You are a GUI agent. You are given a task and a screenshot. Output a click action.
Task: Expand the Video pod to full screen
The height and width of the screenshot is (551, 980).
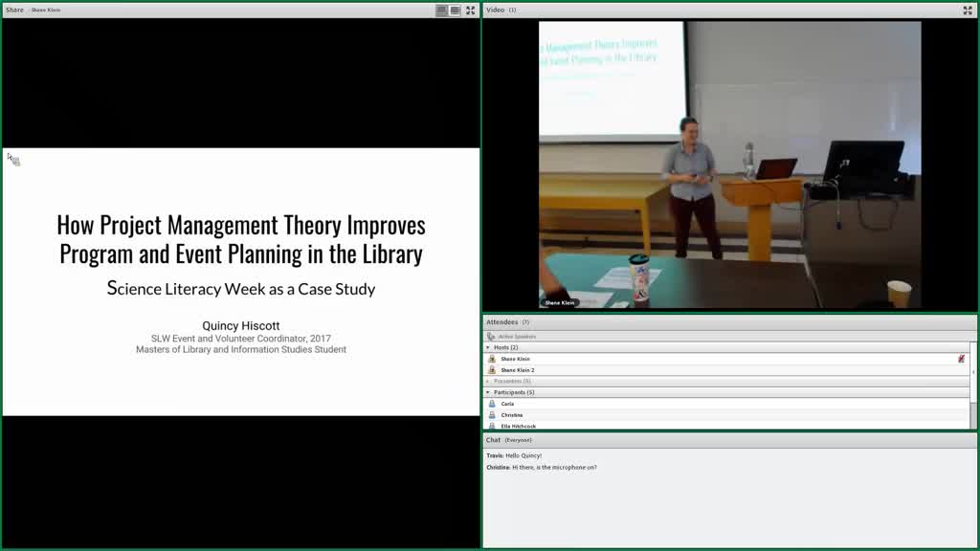[x=968, y=10]
